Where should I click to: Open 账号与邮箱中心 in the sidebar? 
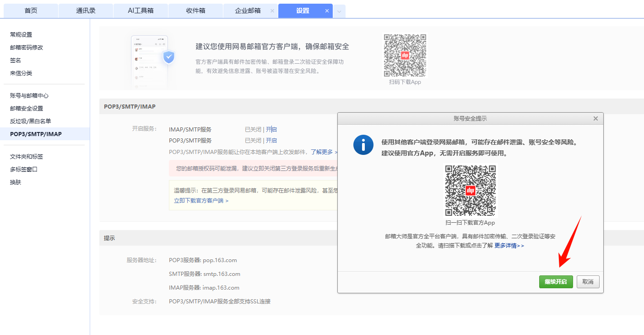coord(29,95)
